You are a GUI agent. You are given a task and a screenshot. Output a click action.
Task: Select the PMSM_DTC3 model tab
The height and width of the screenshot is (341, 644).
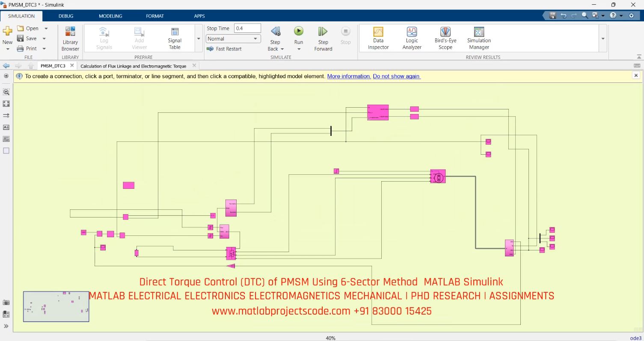(x=53, y=66)
